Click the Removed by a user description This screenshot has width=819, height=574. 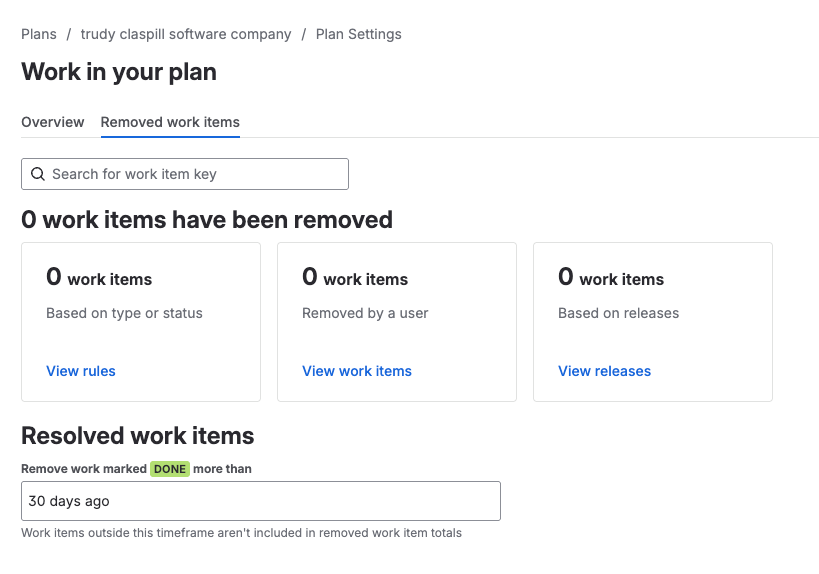(365, 313)
